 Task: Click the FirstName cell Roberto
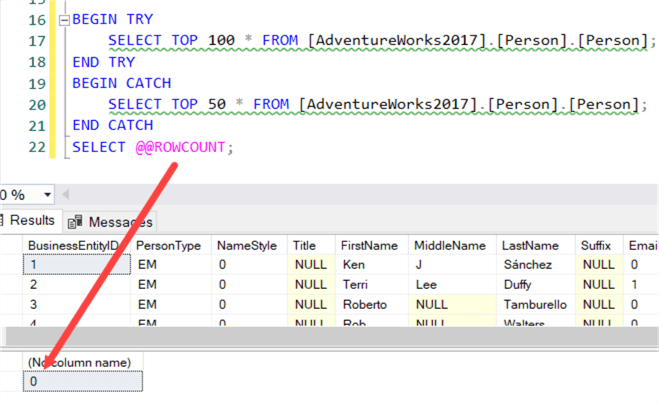pyautogui.click(x=372, y=304)
